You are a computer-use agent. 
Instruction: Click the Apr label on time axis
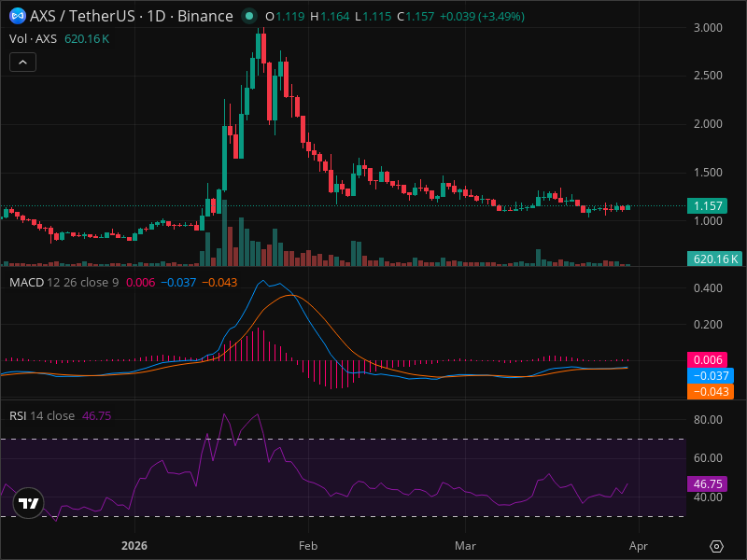pos(639,546)
